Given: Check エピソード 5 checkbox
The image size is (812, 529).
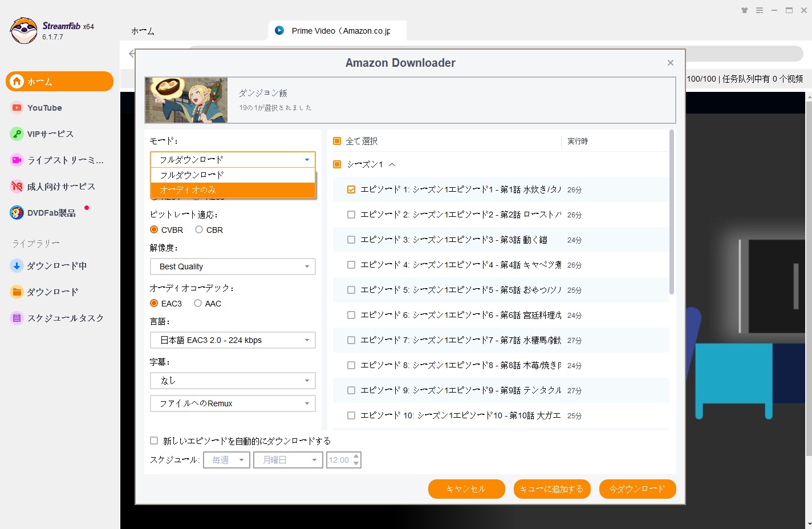Looking at the screenshot, I should tap(351, 290).
